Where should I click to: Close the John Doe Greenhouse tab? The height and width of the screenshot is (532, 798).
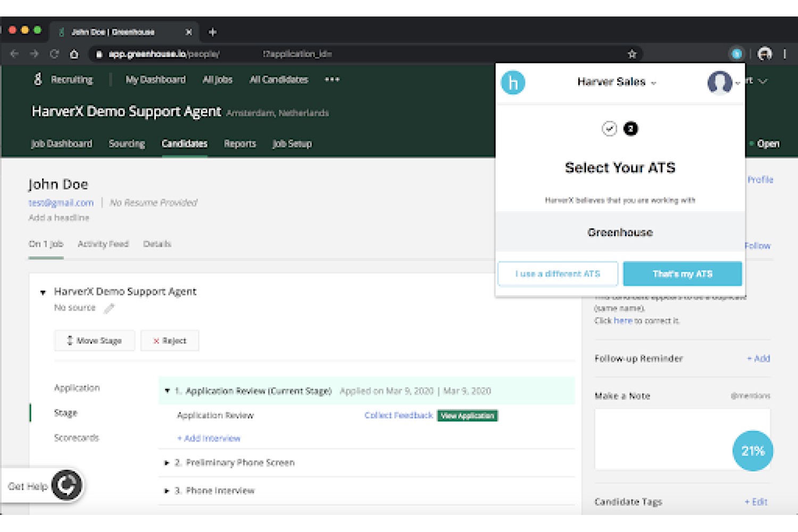coord(188,32)
